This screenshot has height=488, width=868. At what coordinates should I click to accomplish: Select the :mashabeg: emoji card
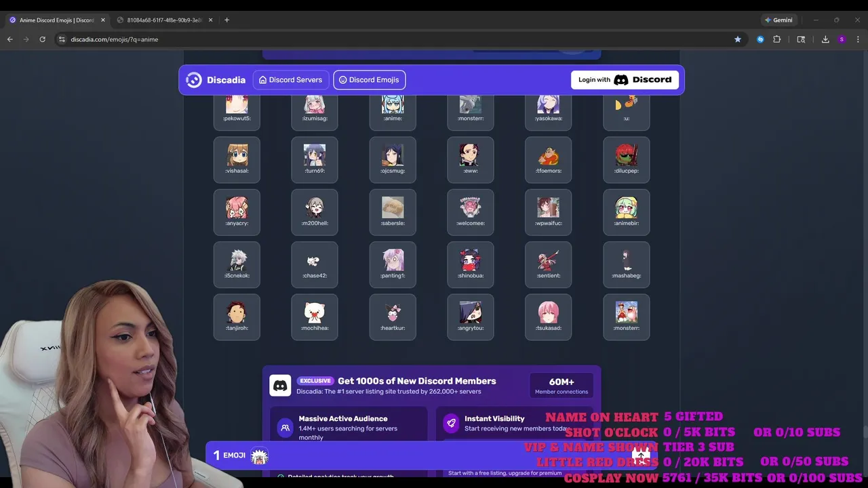pyautogui.click(x=627, y=264)
